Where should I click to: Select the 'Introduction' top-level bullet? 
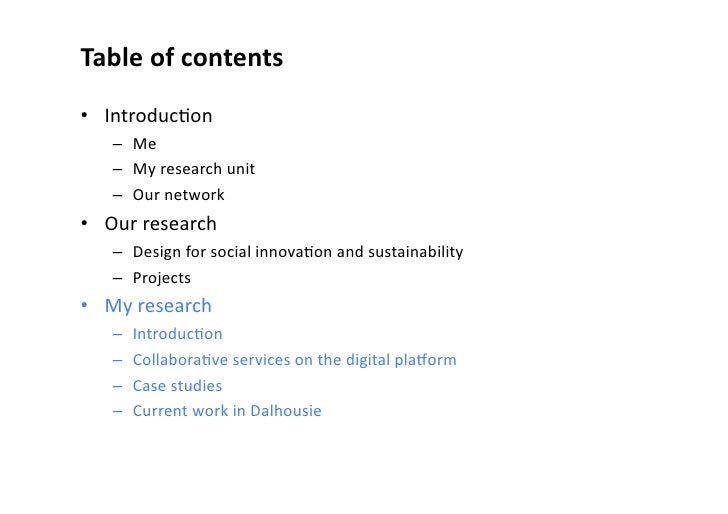tap(158, 116)
